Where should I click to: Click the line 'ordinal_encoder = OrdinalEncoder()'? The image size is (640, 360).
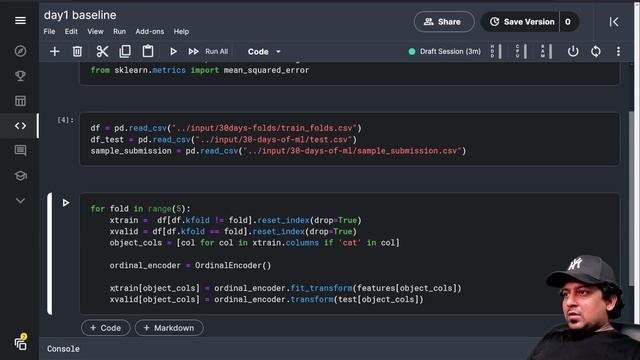pyautogui.click(x=190, y=265)
